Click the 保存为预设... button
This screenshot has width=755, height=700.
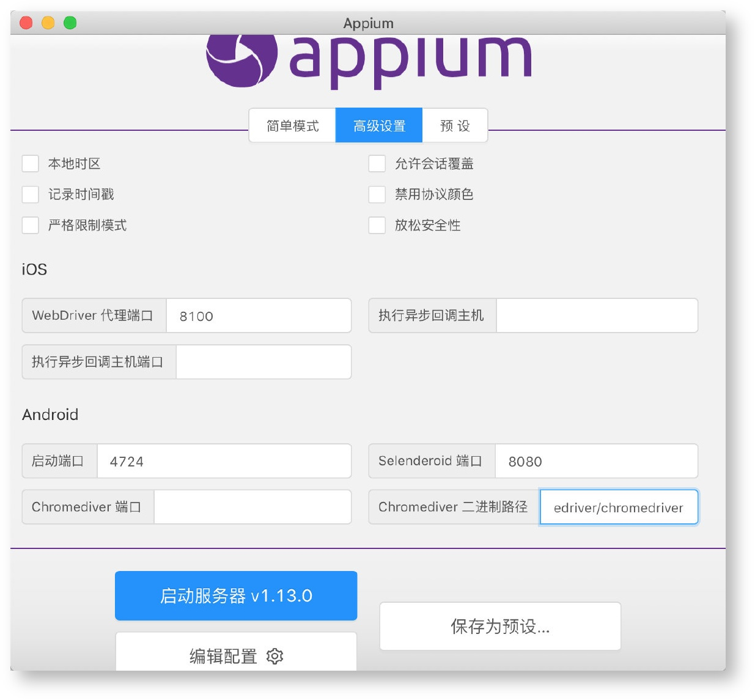(x=500, y=626)
